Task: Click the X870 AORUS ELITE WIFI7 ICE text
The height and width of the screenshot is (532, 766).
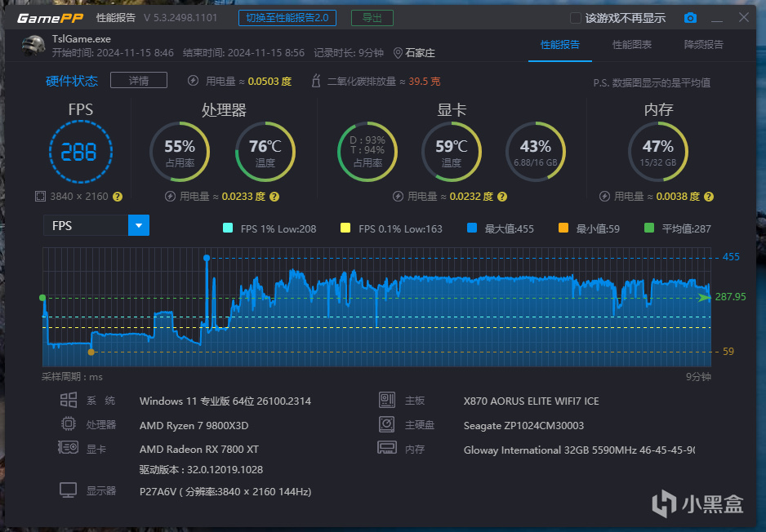Action: pyautogui.click(x=531, y=401)
